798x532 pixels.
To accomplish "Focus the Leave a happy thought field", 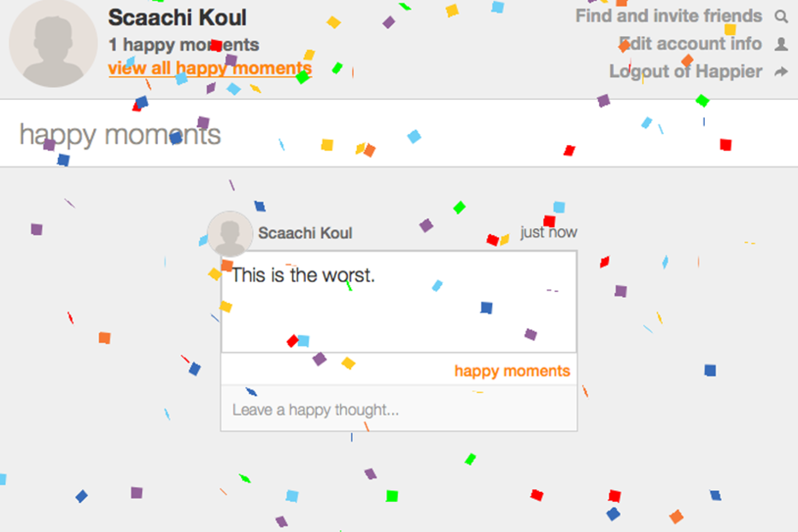I will pyautogui.click(x=399, y=408).
